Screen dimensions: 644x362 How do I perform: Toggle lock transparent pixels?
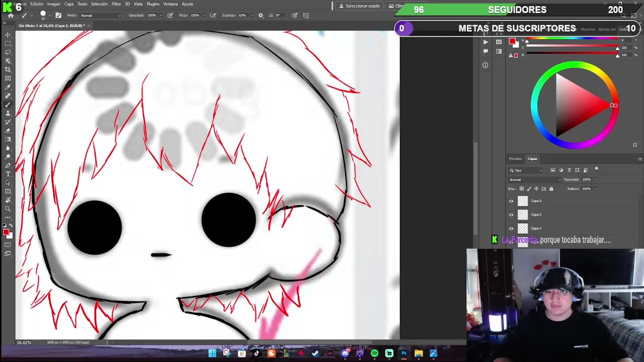click(521, 189)
